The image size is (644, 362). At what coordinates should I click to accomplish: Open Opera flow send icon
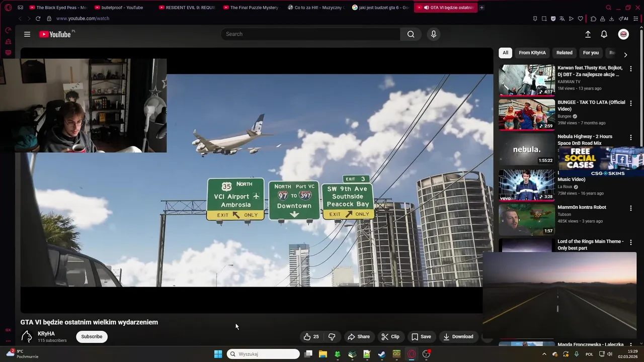pyautogui.click(x=571, y=19)
